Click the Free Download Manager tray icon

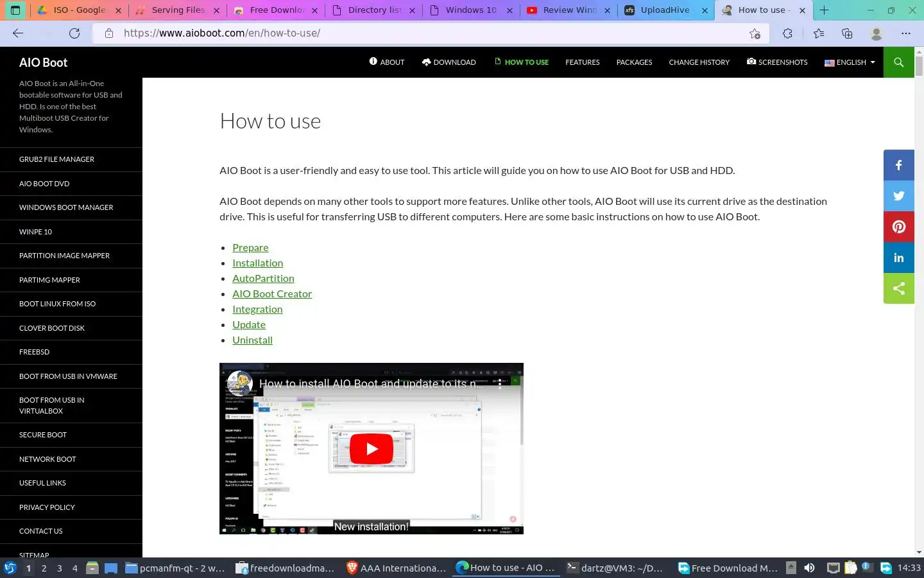coord(886,568)
